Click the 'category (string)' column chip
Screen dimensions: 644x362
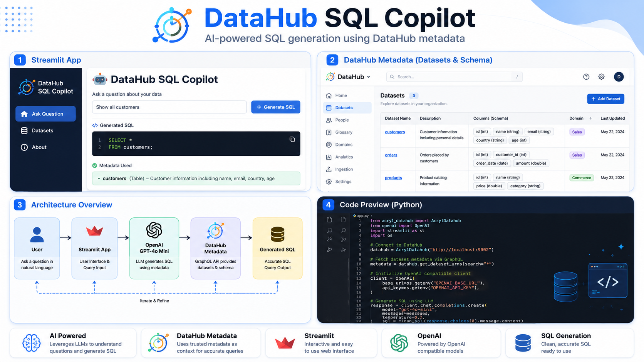tap(525, 186)
